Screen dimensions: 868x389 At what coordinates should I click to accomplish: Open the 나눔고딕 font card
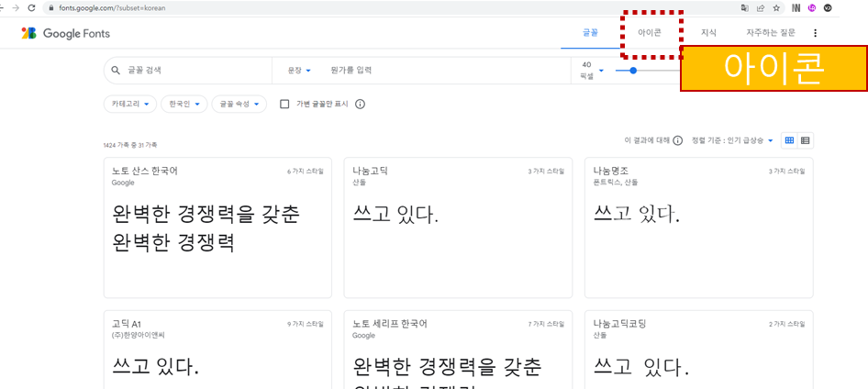point(459,228)
